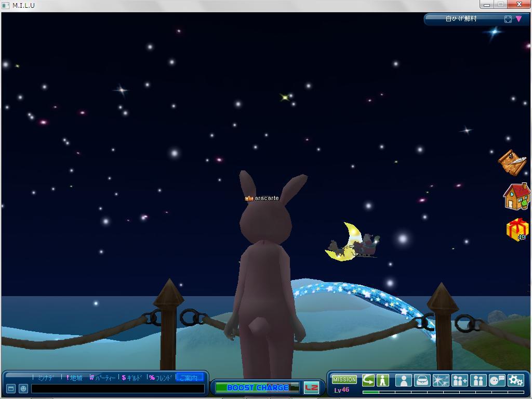Select the 地域 chat tab
The width and height of the screenshot is (532, 399).
pos(75,378)
